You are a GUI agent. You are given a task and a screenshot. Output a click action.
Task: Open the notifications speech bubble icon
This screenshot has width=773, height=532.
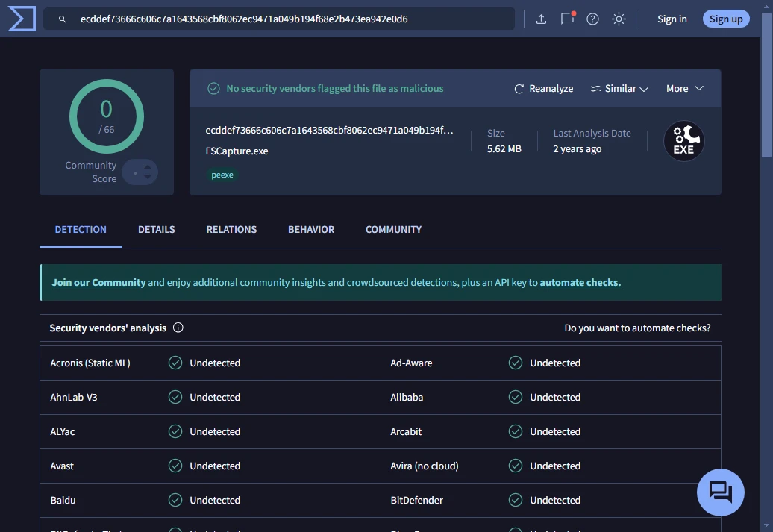click(x=567, y=19)
